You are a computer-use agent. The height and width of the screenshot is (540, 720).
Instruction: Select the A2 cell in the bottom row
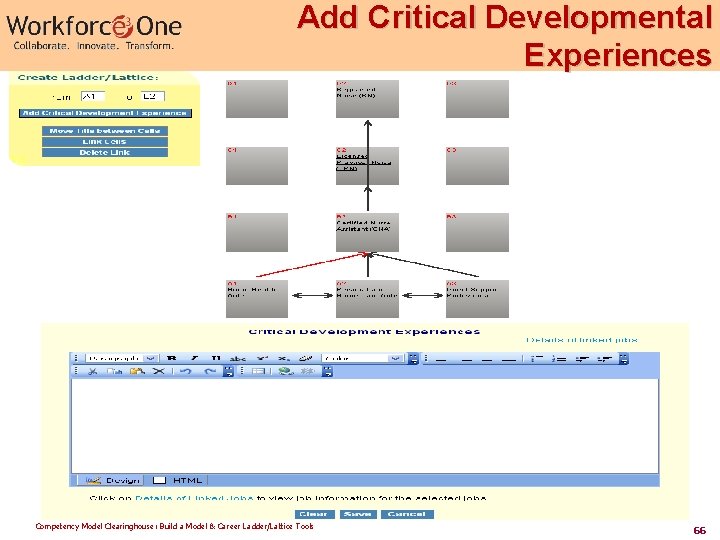(x=367, y=299)
